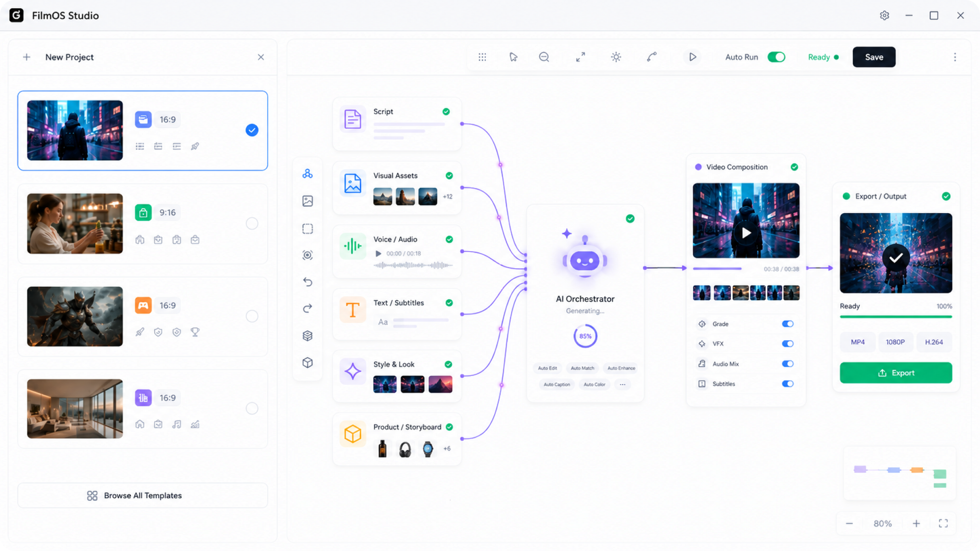This screenshot has height=551, width=980.
Task: Open the three-dot more options menu
Action: (955, 57)
